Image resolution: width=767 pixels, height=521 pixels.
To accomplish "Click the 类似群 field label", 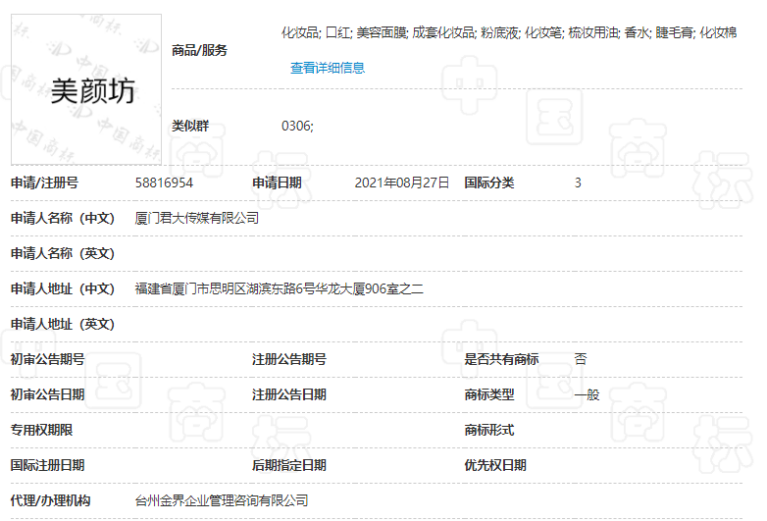I will click(190, 126).
